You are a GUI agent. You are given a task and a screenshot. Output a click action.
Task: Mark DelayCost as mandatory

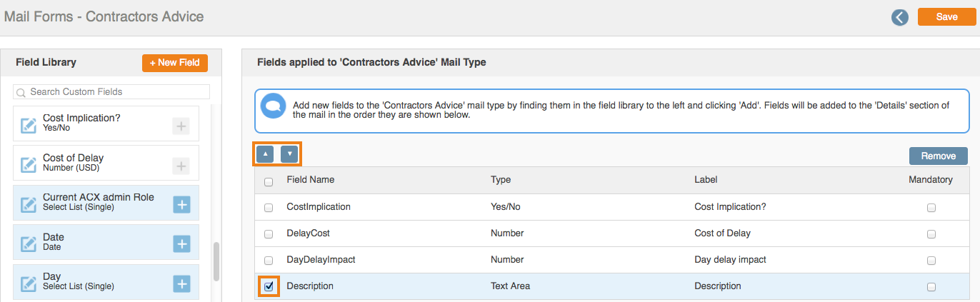point(931,234)
